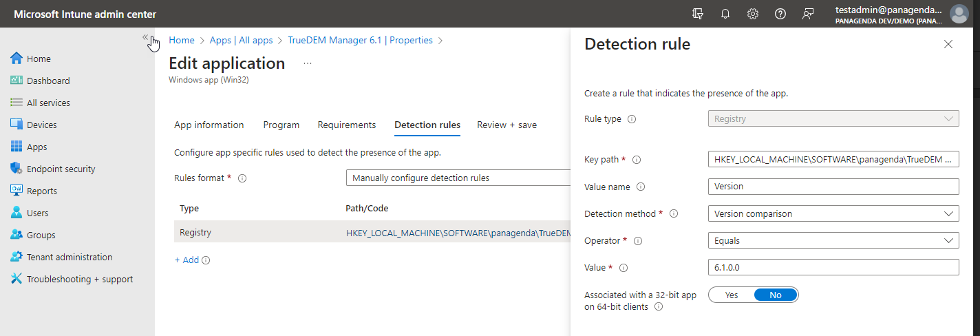Expand the Detection method dropdown
The image size is (980, 336).
tap(833, 213)
